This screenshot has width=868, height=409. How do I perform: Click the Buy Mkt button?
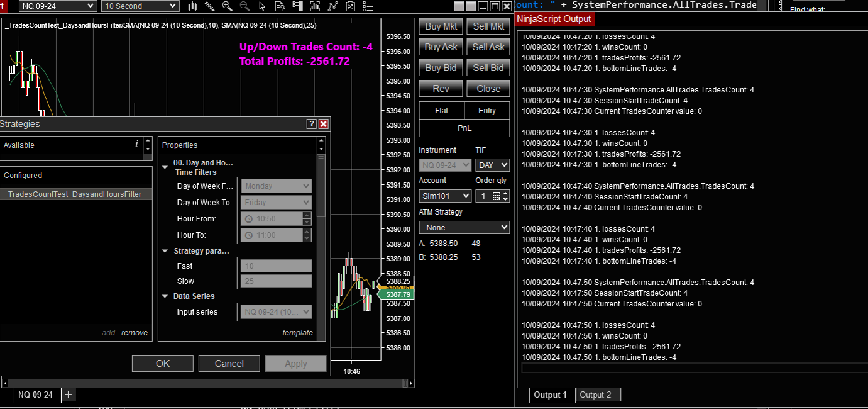coord(440,26)
